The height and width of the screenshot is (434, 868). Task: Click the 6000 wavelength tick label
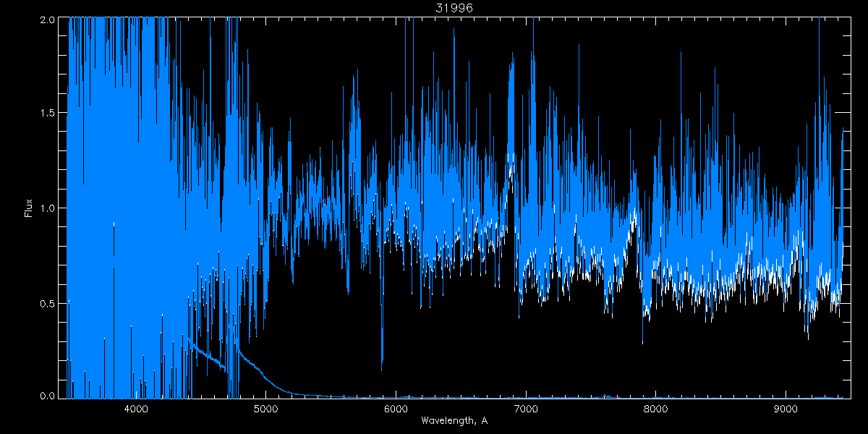(396, 409)
